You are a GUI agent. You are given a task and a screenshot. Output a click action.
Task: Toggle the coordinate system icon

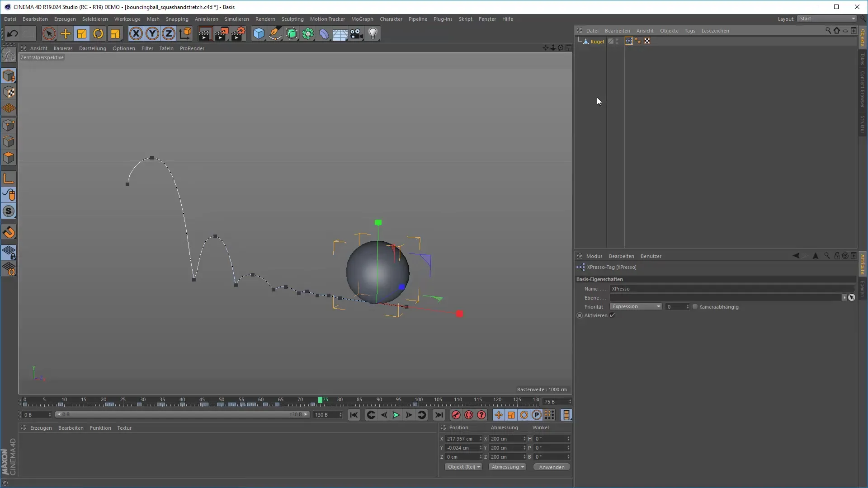(x=185, y=33)
